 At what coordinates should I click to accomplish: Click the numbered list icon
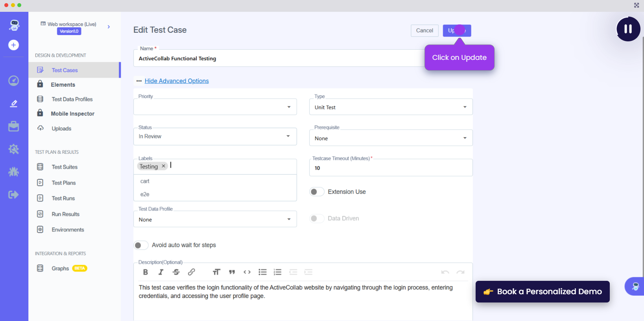(x=278, y=272)
